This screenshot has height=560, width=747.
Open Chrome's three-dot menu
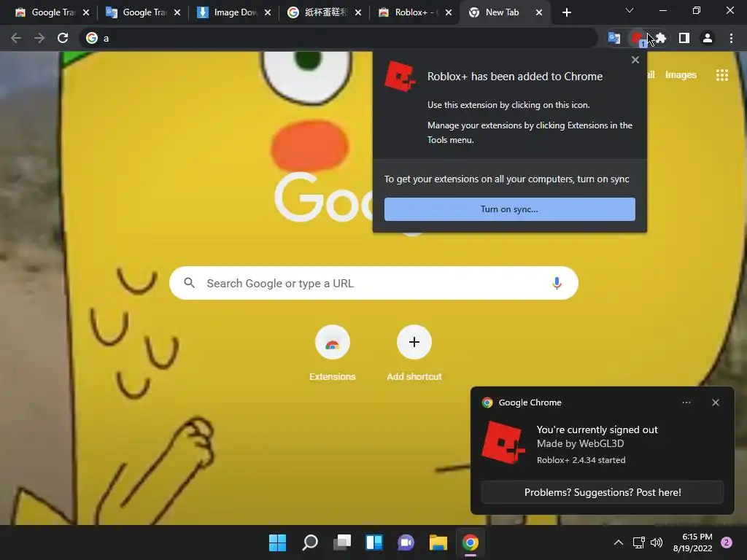click(731, 38)
